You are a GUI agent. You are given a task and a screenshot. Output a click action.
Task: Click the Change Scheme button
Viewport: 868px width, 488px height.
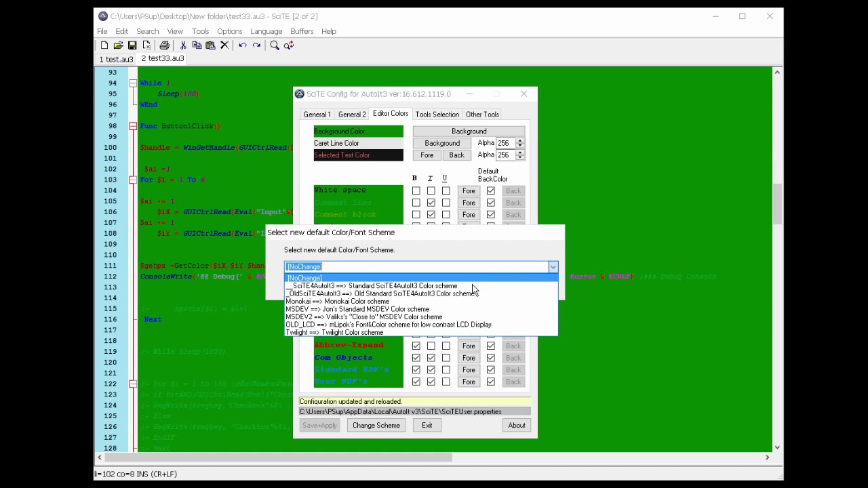pos(376,426)
